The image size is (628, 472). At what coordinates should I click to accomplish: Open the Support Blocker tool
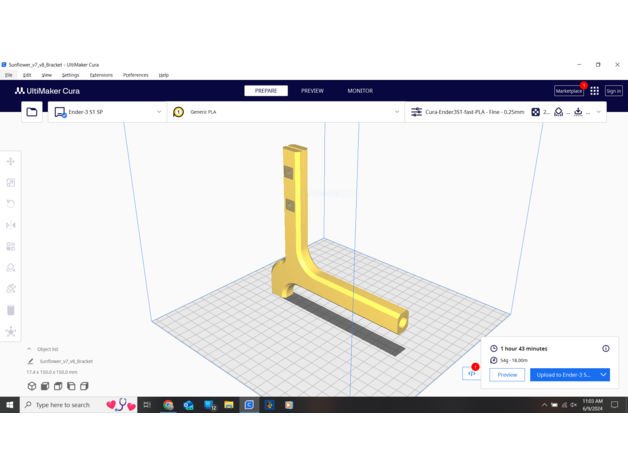(x=11, y=268)
